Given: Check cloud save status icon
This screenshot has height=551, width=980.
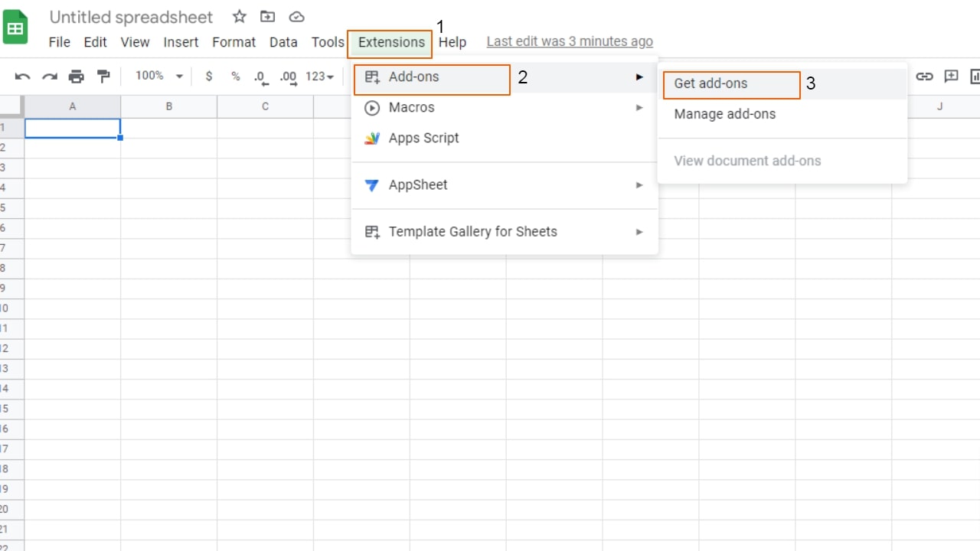Looking at the screenshot, I should coord(296,17).
